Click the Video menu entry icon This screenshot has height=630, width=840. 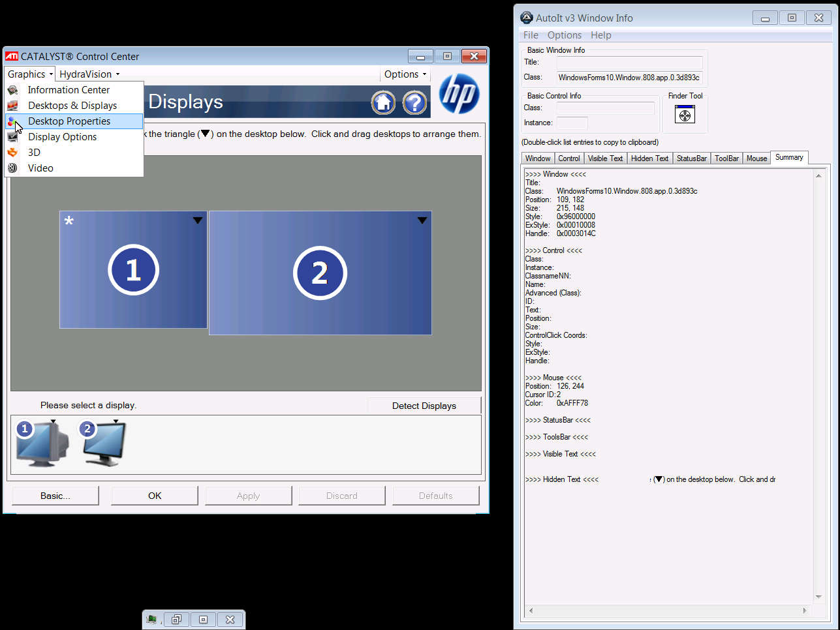12,168
